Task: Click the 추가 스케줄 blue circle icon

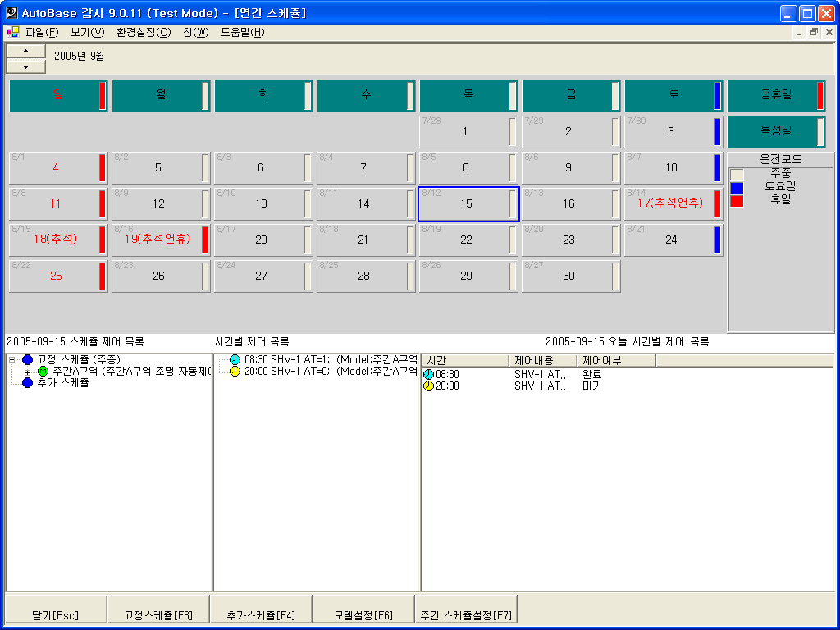Action: pyautogui.click(x=29, y=383)
